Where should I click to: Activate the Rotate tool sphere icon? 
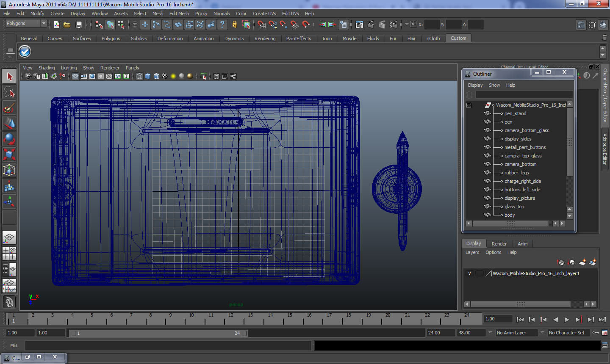(x=9, y=139)
